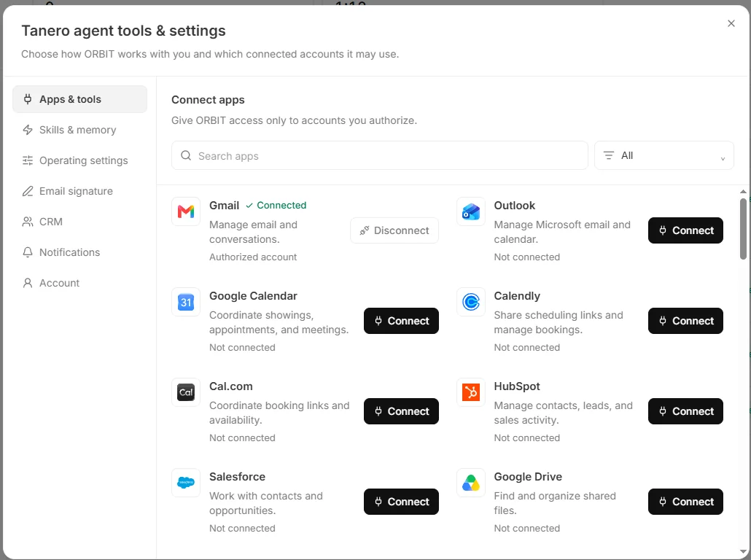
Task: Click the Outlook app logo icon
Action: click(471, 211)
